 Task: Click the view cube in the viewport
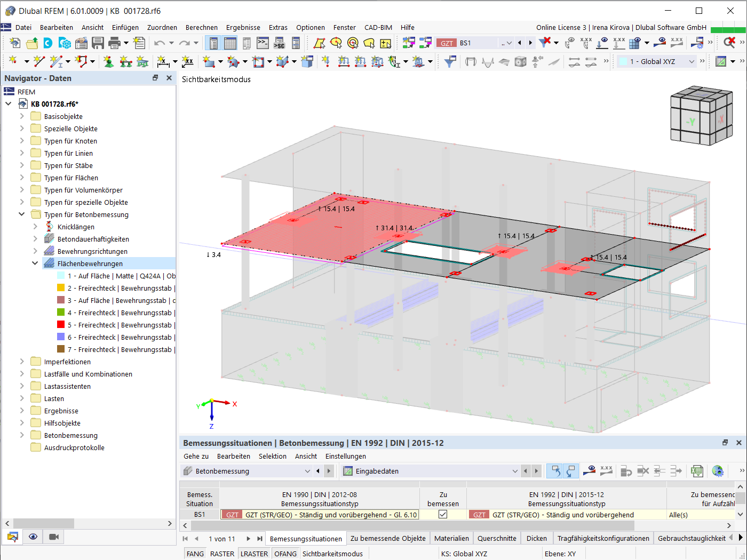tap(701, 116)
